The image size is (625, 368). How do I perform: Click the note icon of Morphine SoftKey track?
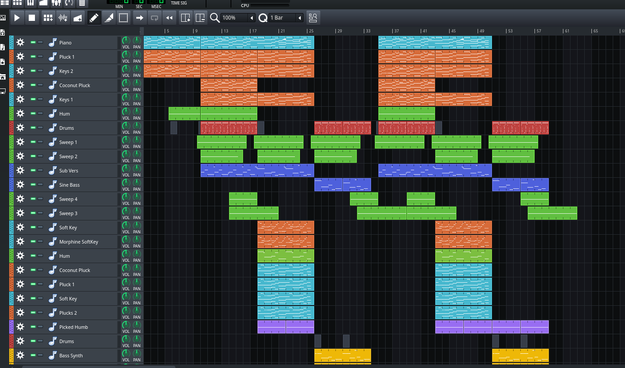(x=53, y=242)
